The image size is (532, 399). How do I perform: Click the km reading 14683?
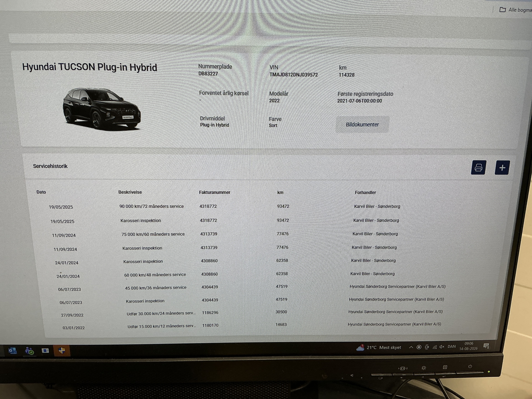tap(281, 324)
